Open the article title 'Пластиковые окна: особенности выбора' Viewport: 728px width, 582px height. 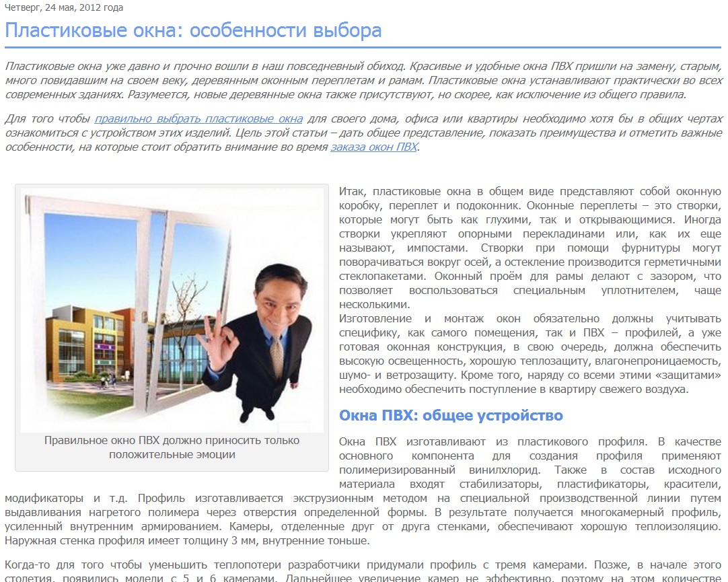(x=193, y=31)
